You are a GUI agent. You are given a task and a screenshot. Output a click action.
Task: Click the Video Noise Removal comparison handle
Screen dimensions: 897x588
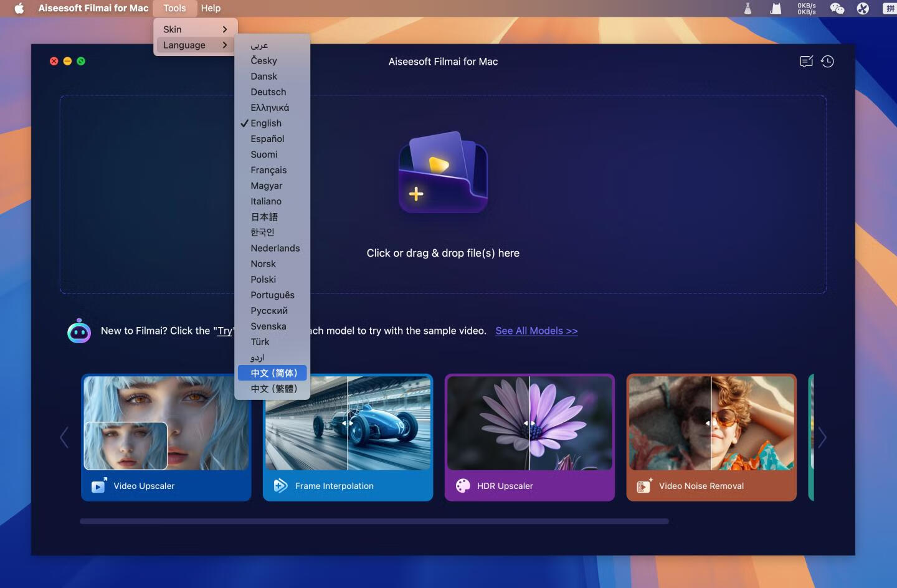711,423
